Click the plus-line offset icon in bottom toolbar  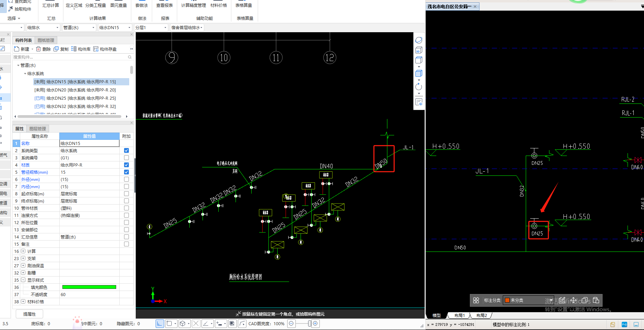pyautogui.click(x=219, y=323)
